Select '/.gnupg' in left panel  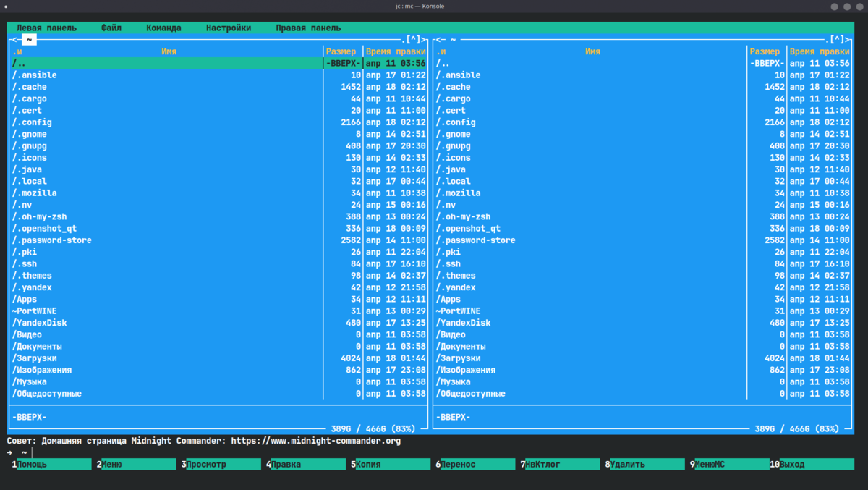click(218, 145)
